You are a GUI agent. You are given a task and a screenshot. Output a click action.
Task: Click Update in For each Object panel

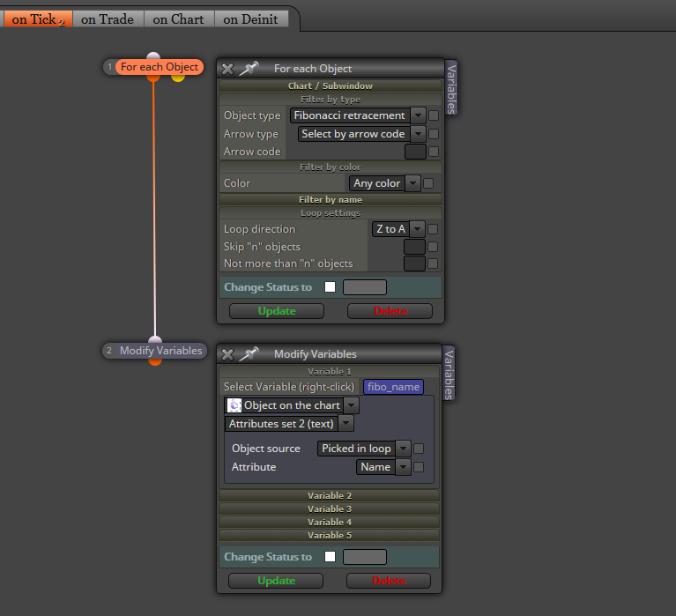277,311
